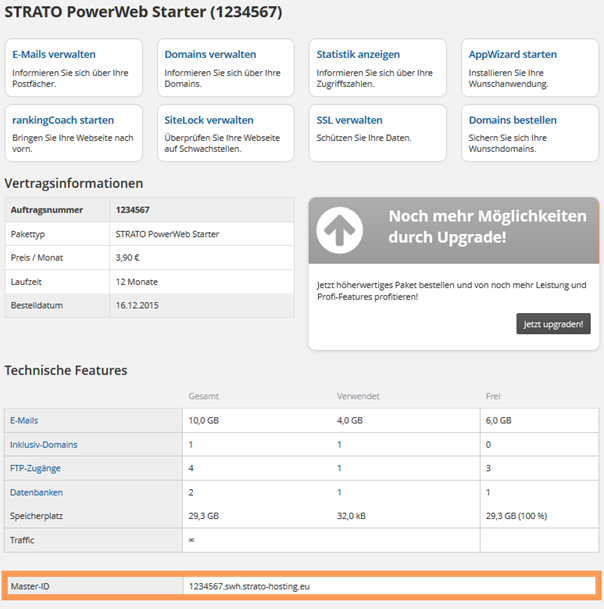The height and width of the screenshot is (609, 604).
Task: Open the E-Mails link in Technische Features
Action: pyautogui.click(x=24, y=420)
